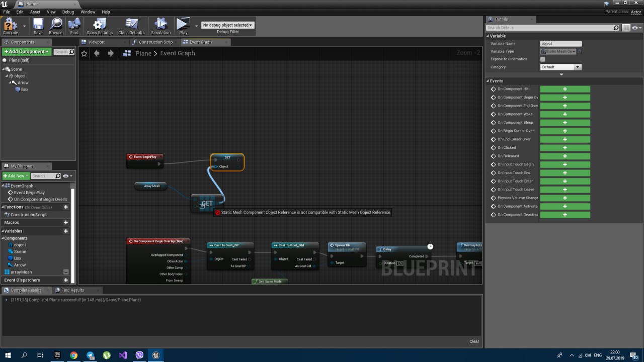Viewport: 644px width, 362px height.
Task: Open the Asset menu
Action: click(x=35, y=12)
